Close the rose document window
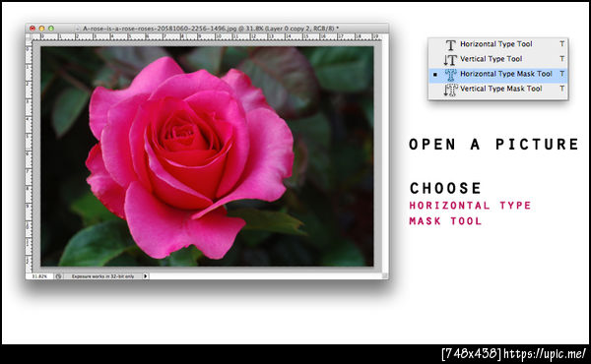591x364 pixels. pos(33,29)
